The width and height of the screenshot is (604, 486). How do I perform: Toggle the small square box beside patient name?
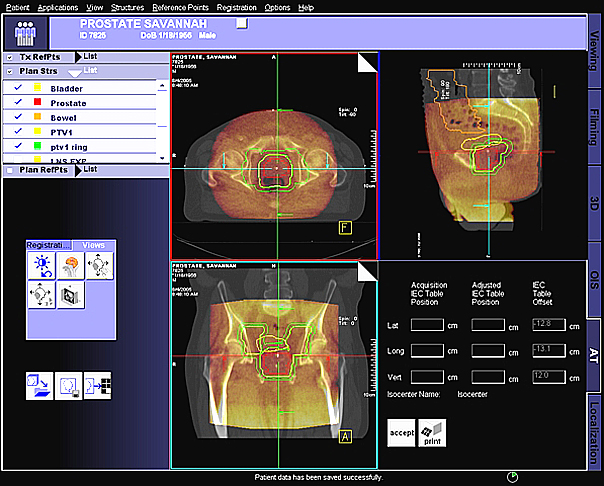pos(242,23)
